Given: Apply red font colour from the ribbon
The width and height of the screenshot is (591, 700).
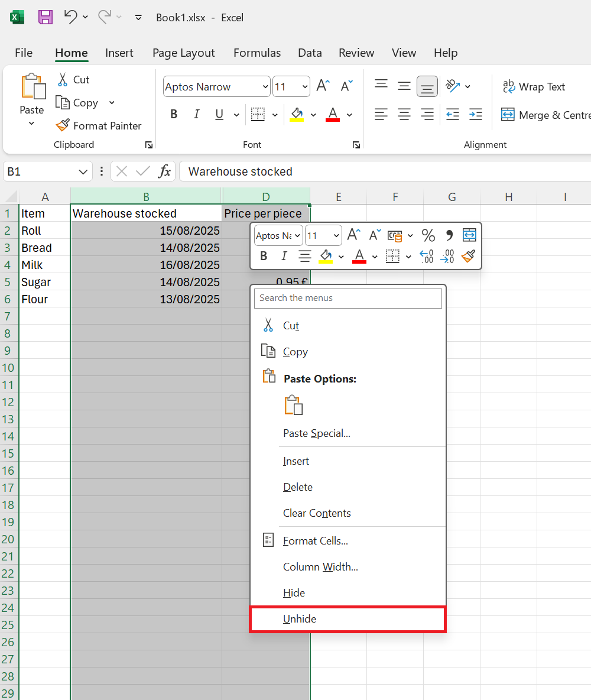Looking at the screenshot, I should pos(333,114).
